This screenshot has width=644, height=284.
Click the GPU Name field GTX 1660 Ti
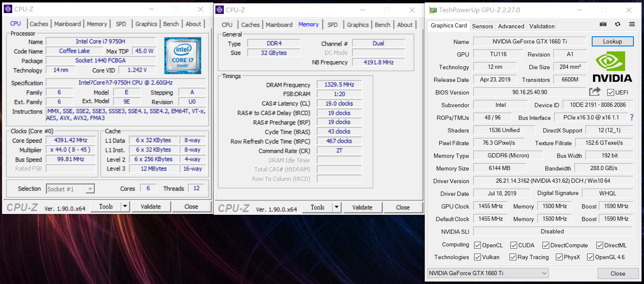[x=529, y=41]
